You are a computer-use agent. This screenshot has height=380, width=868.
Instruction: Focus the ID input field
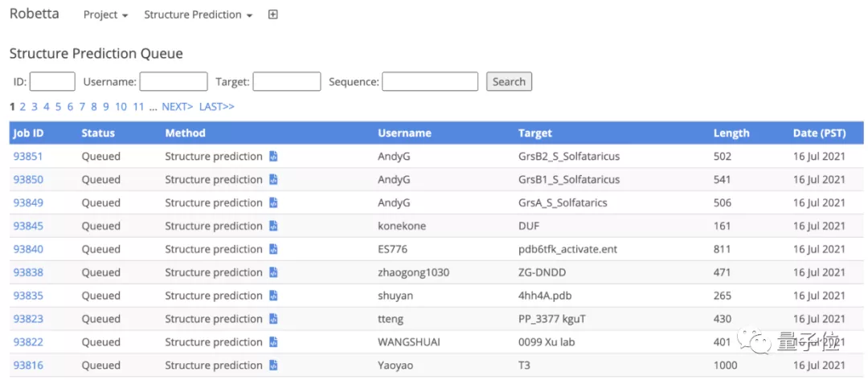click(52, 81)
